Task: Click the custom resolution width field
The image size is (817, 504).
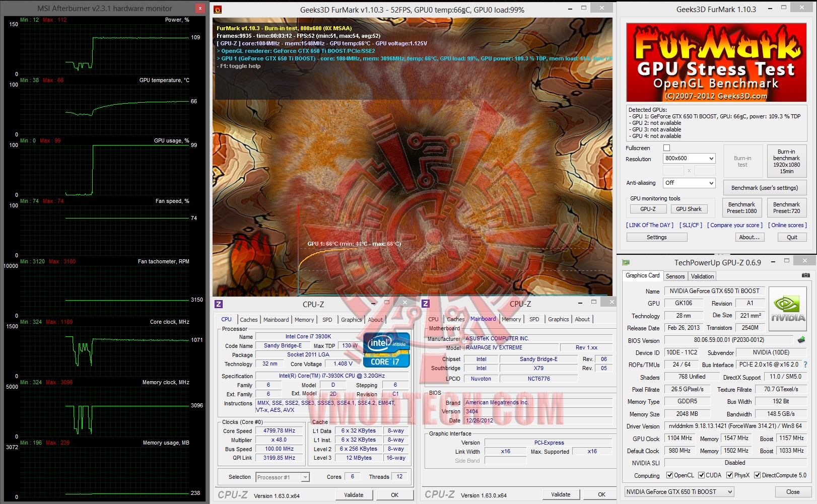Action: tap(673, 171)
